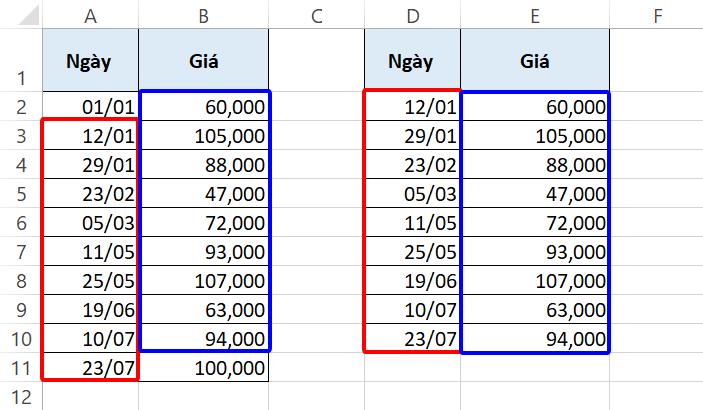Screen dimensions: 703x410
Task: Select cell E5 with 47,000
Action: pyautogui.click(x=535, y=193)
